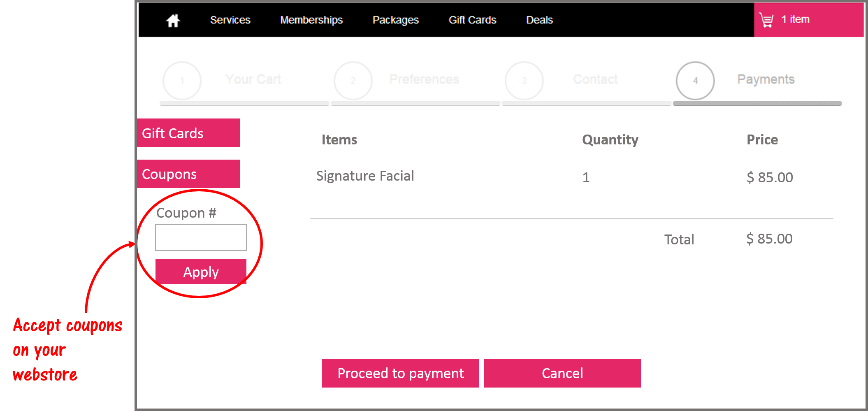This screenshot has width=868, height=411.
Task: Select the Signature Facial item row
Action: point(365,176)
